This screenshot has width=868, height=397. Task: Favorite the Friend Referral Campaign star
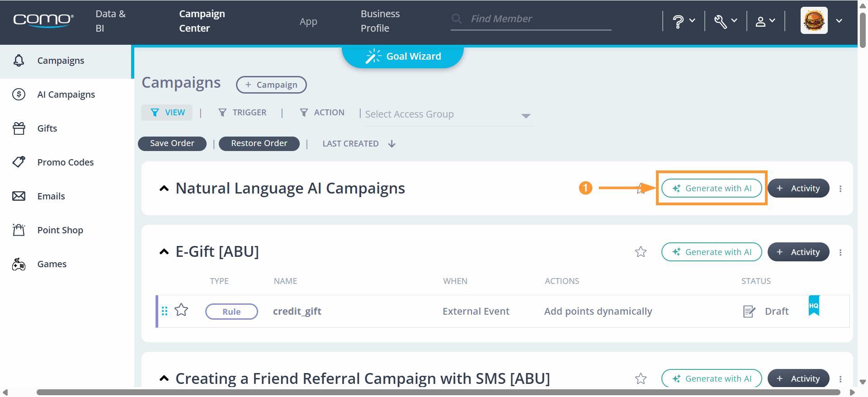[641, 378]
